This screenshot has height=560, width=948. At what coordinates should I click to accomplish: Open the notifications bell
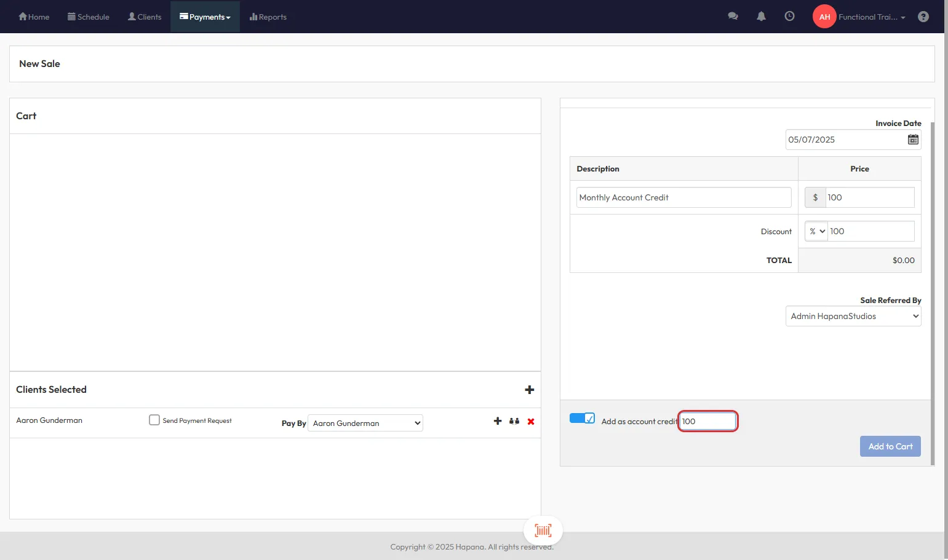[761, 17]
